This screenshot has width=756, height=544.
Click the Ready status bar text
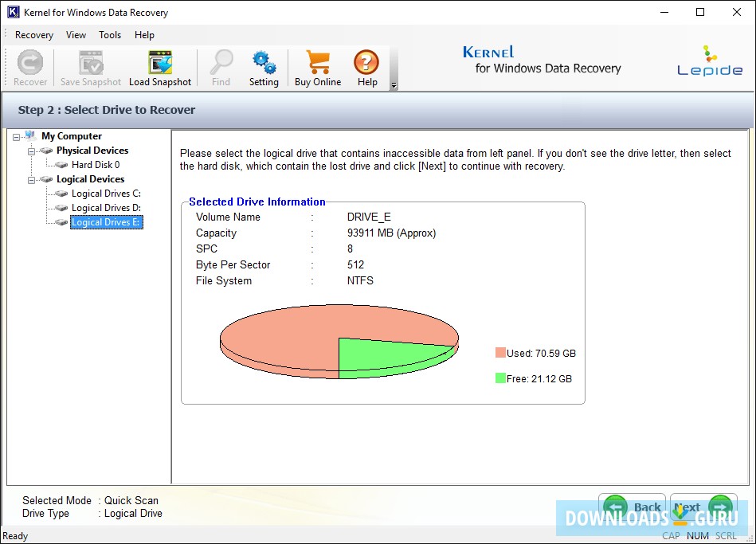(x=15, y=536)
